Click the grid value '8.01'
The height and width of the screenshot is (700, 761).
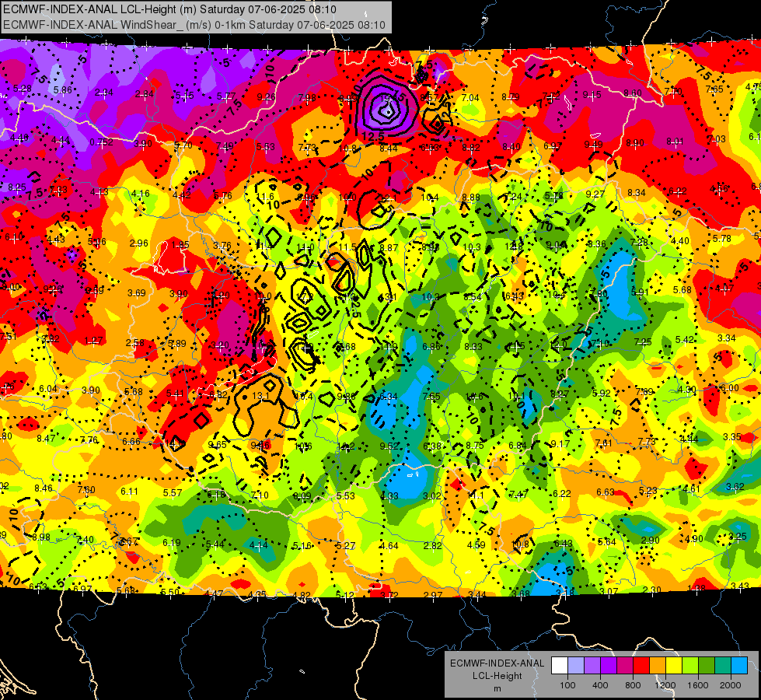(675, 142)
